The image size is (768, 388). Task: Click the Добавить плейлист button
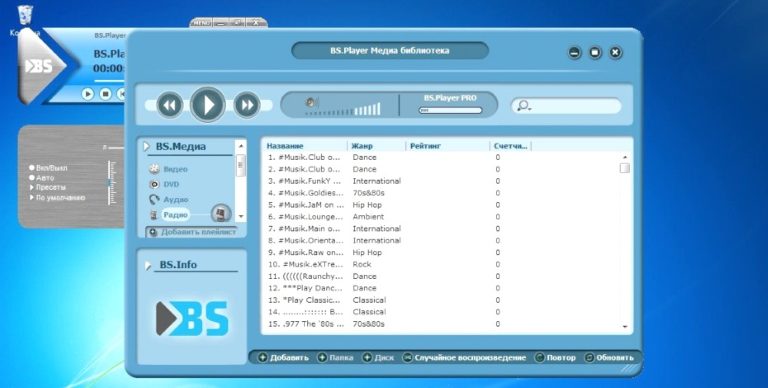click(192, 232)
